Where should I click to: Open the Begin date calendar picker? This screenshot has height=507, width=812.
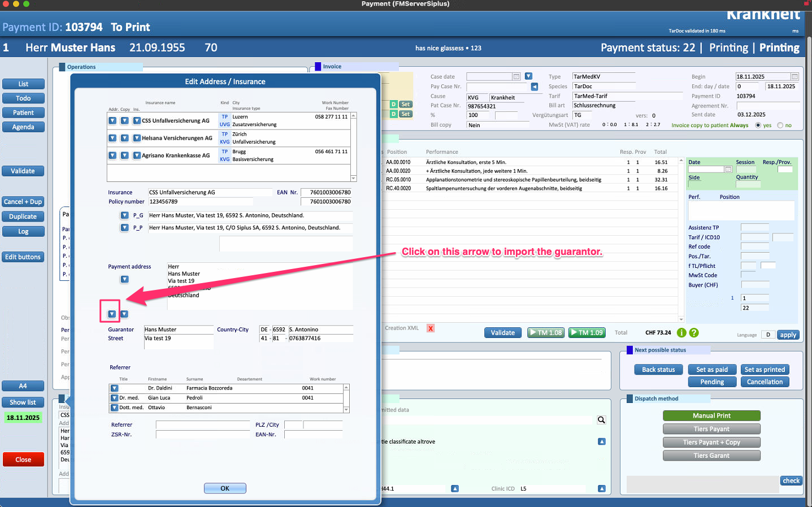coord(794,77)
